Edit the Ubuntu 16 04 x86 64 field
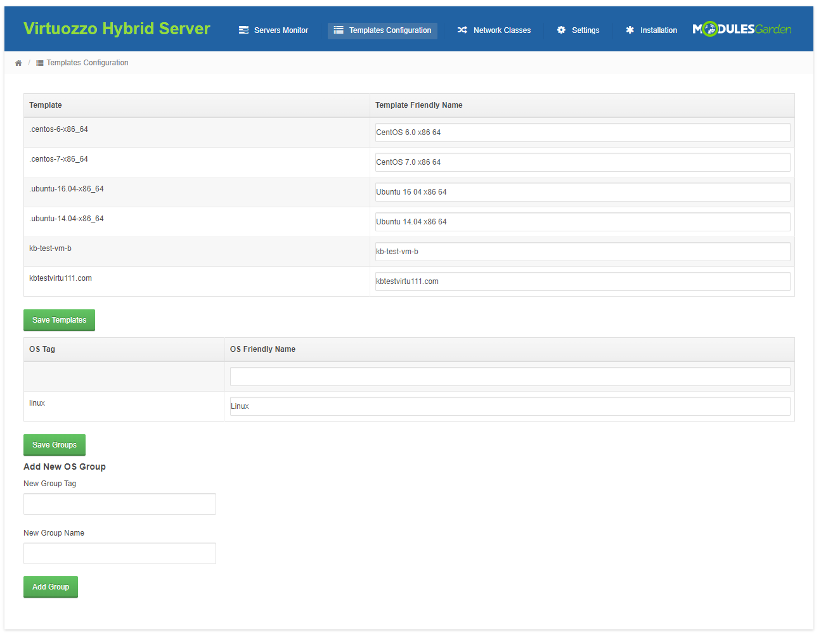821x644 pixels. pos(583,192)
